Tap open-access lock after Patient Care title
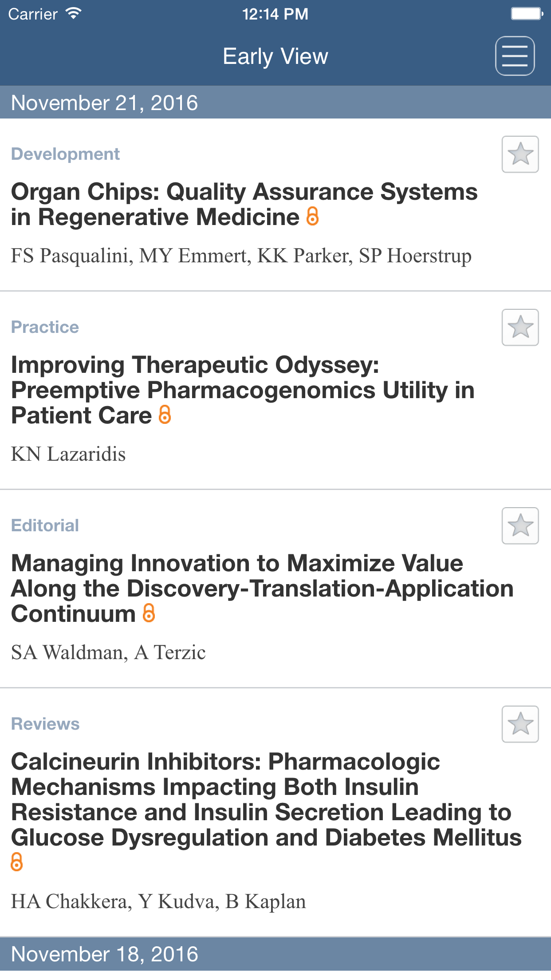Viewport: 551px width, 980px height. point(165,415)
